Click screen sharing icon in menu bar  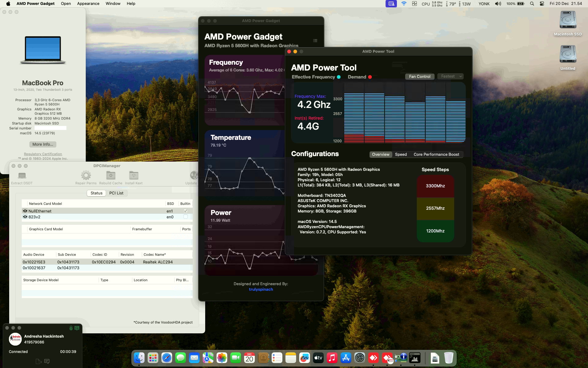point(391,4)
